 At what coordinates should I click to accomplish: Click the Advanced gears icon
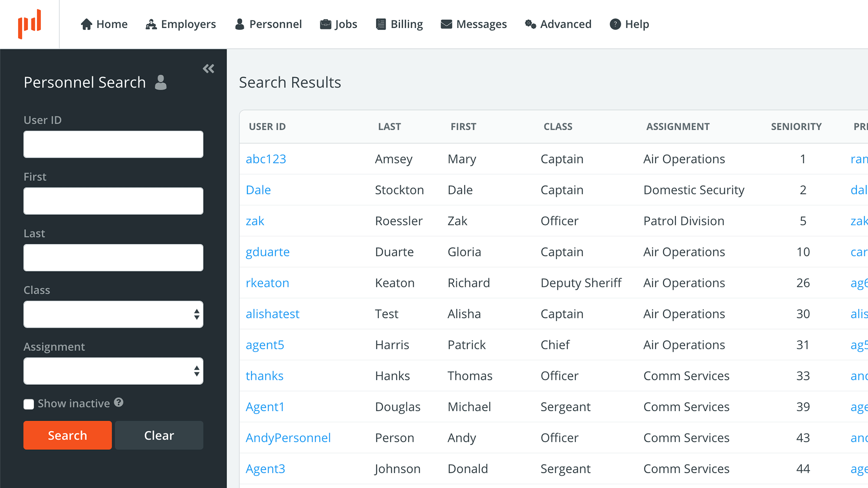[530, 24]
